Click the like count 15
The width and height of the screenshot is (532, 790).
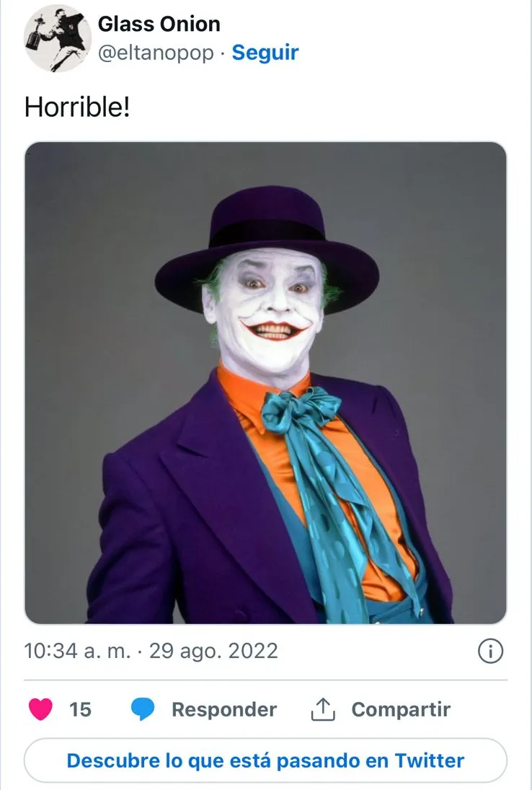click(80, 710)
